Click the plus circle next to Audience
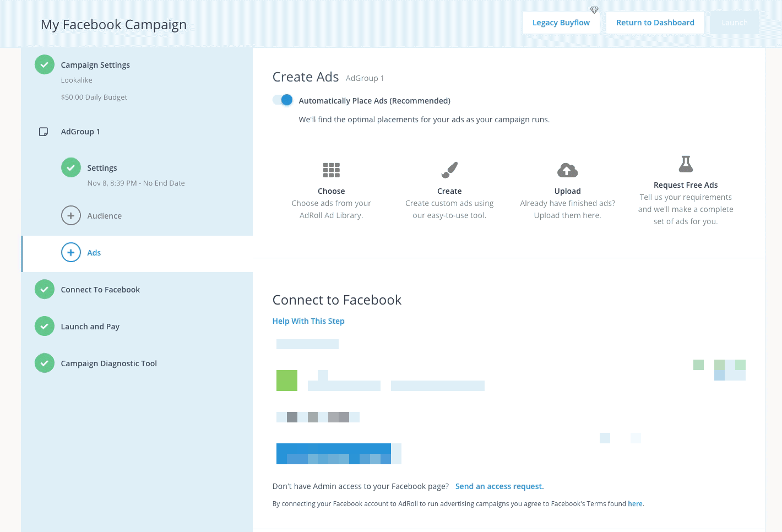The height and width of the screenshot is (532, 782). point(70,216)
